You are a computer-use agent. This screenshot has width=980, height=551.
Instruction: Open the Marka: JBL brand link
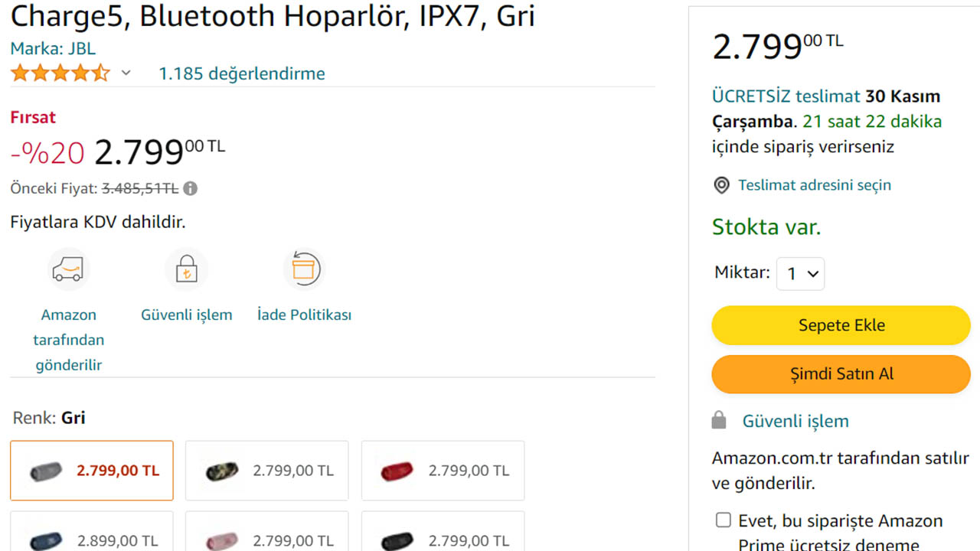pos(53,49)
